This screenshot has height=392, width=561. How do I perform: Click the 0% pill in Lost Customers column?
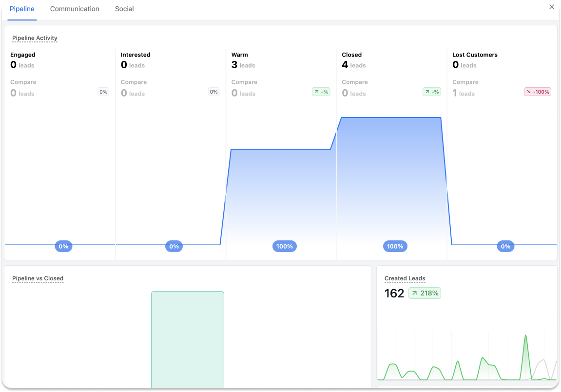tap(505, 246)
